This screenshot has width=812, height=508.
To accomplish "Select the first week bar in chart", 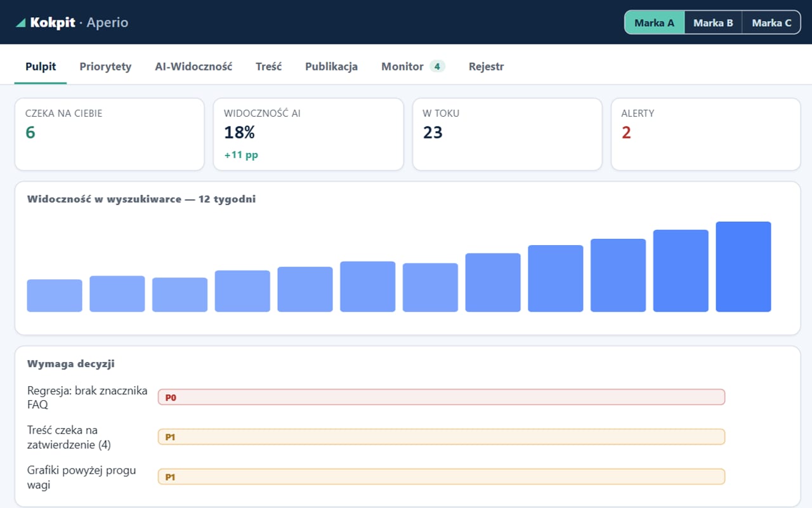I will [55, 296].
